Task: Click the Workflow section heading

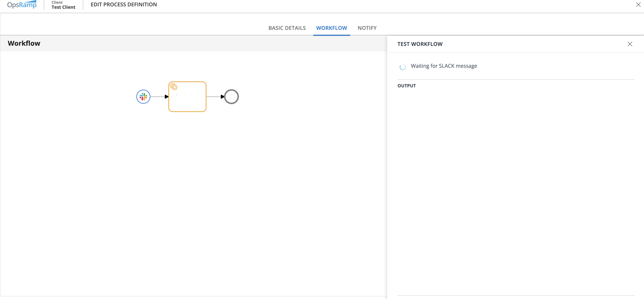Action: 24,43
